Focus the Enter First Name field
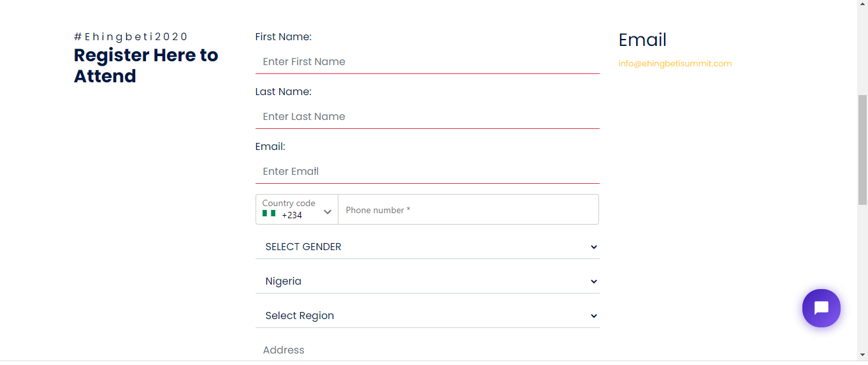 tap(427, 62)
